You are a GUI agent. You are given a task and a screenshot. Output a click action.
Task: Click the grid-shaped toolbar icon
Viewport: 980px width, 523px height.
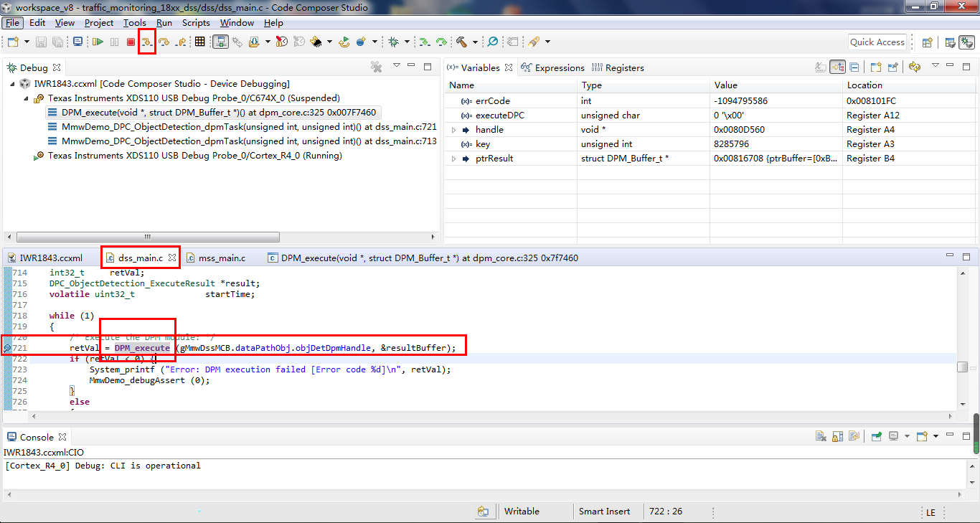tap(199, 42)
